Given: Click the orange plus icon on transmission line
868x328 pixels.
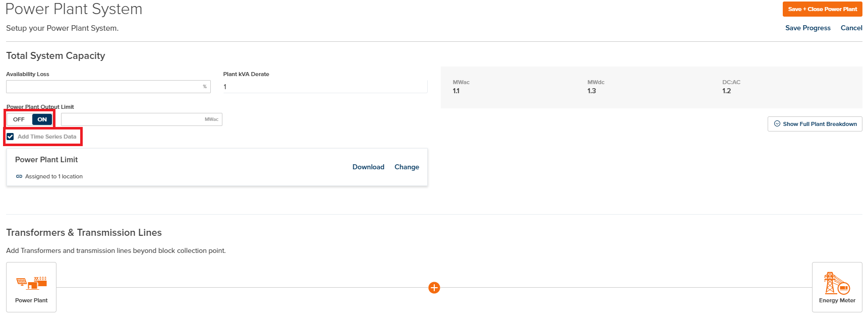Looking at the screenshot, I should click(434, 288).
